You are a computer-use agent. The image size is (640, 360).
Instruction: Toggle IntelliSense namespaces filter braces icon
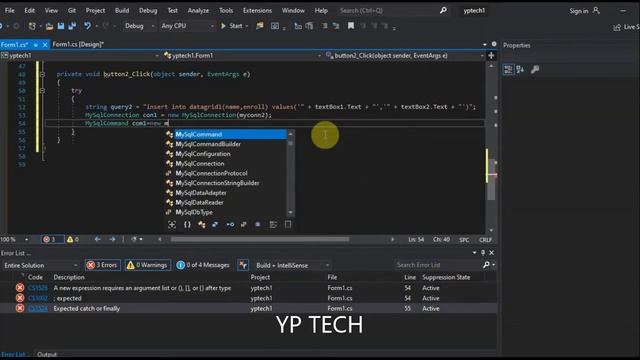pos(187,224)
